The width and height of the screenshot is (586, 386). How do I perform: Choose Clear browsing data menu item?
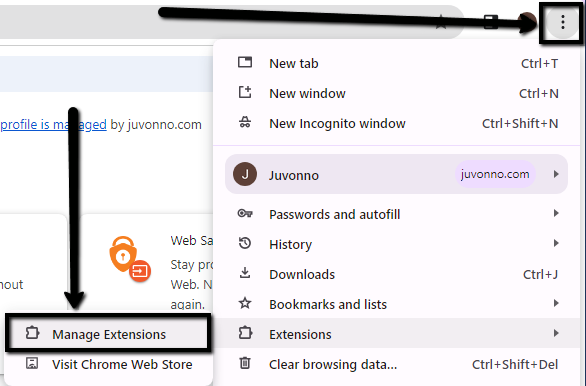(x=397, y=364)
